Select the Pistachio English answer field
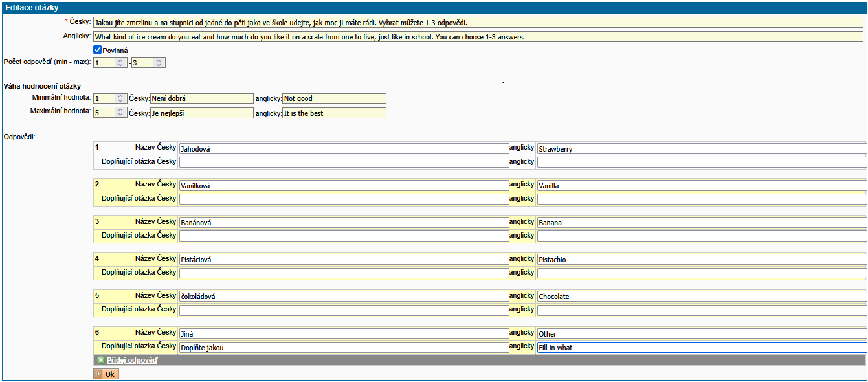Screen dimensions: 868x382 (x=702, y=260)
